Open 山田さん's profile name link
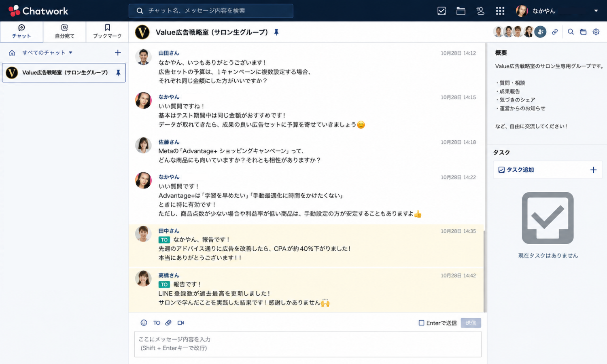 click(x=169, y=53)
